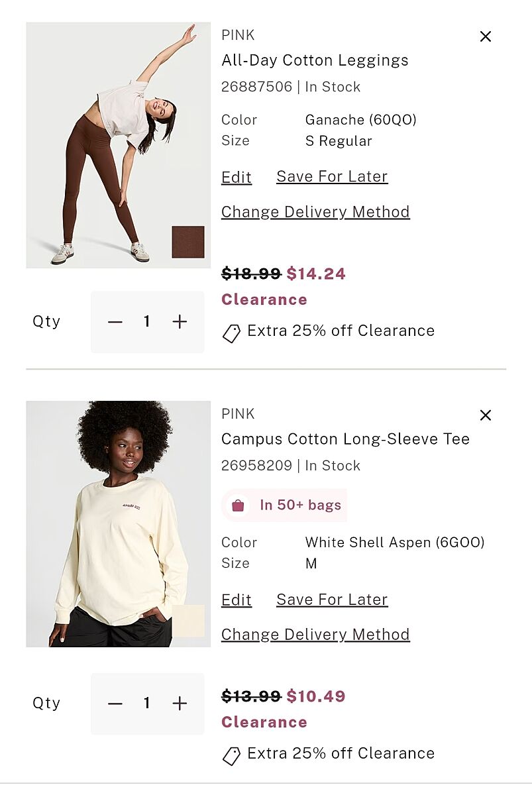Increase quantity of All-Day Cotton Leggings
The image size is (532, 795).
pyautogui.click(x=180, y=322)
